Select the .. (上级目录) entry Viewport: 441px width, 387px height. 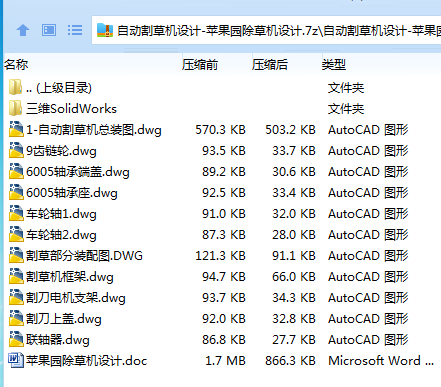pyautogui.click(x=59, y=88)
